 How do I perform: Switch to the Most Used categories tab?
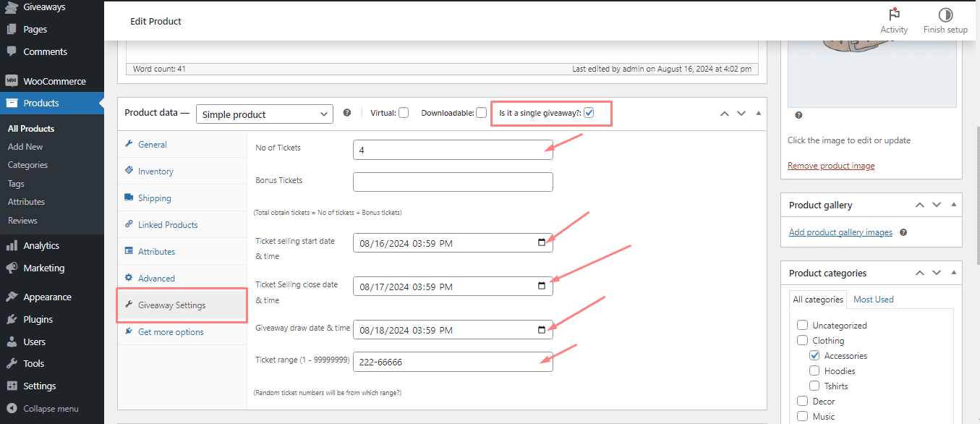coord(874,300)
